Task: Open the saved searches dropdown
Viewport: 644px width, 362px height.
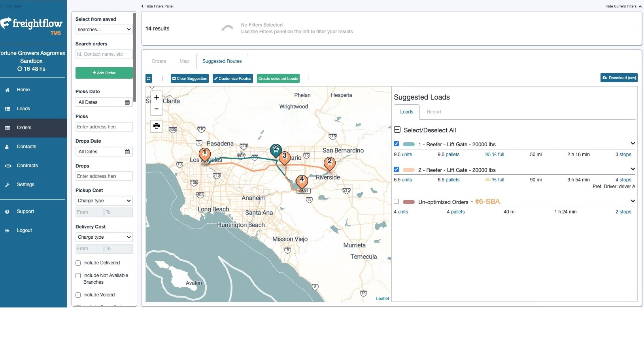Action: click(104, 29)
